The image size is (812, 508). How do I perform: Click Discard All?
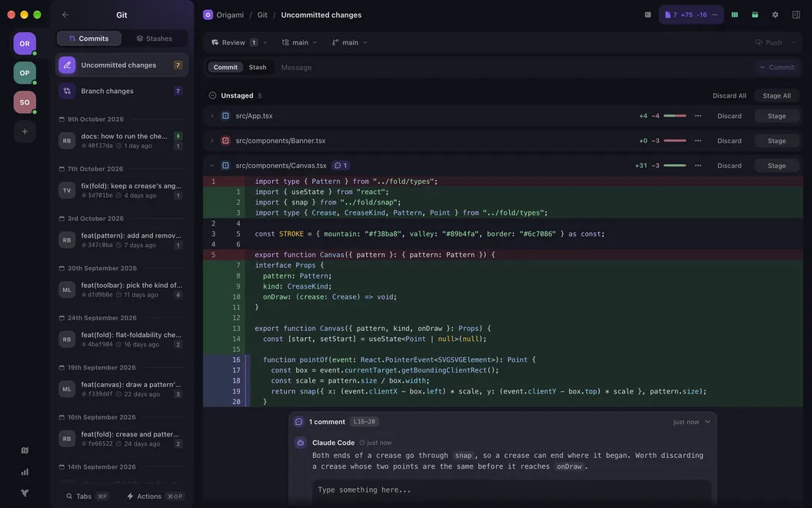point(729,95)
